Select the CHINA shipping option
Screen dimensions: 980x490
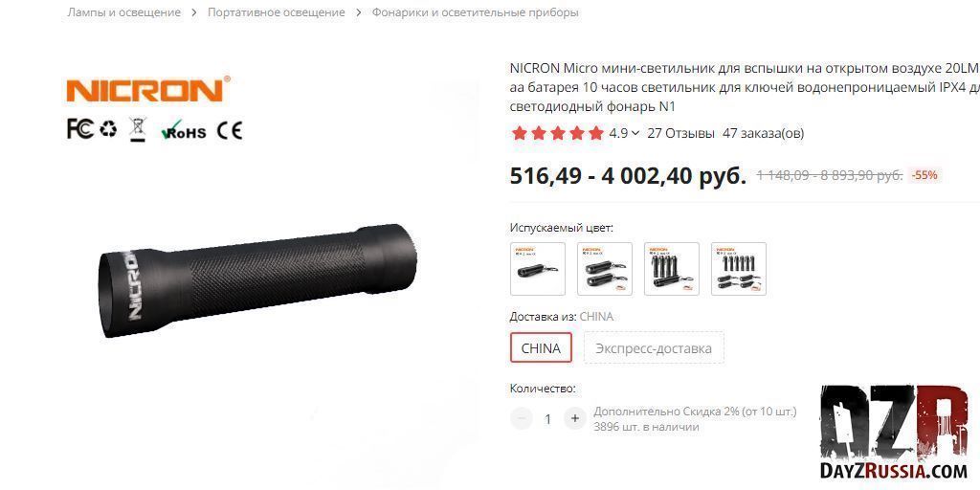[541, 348]
